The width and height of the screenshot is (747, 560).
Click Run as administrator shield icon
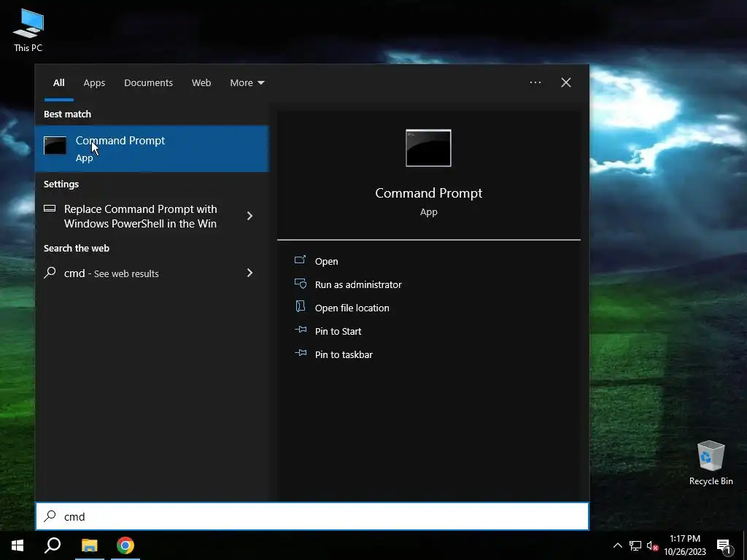[x=300, y=284]
